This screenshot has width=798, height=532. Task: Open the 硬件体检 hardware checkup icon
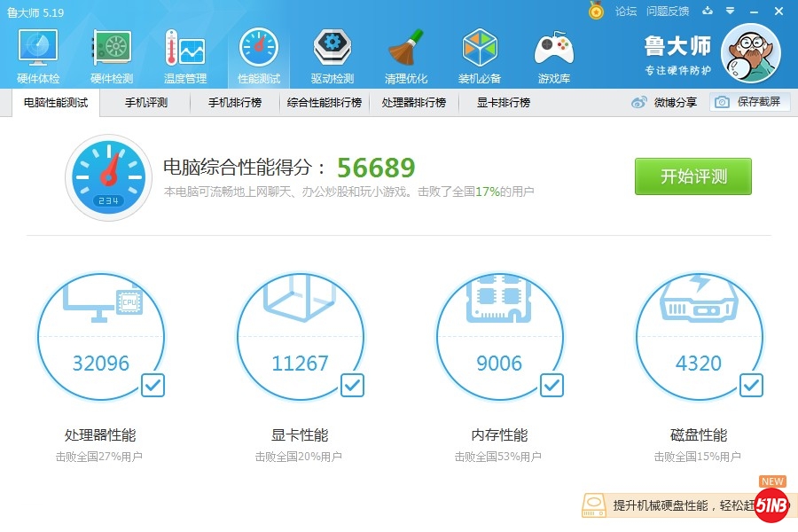tap(38, 55)
